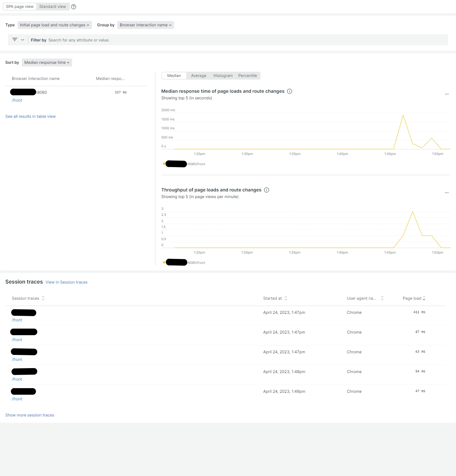Open /front session trace with 87 ms load
The height and width of the screenshot is (476, 456).
click(17, 340)
